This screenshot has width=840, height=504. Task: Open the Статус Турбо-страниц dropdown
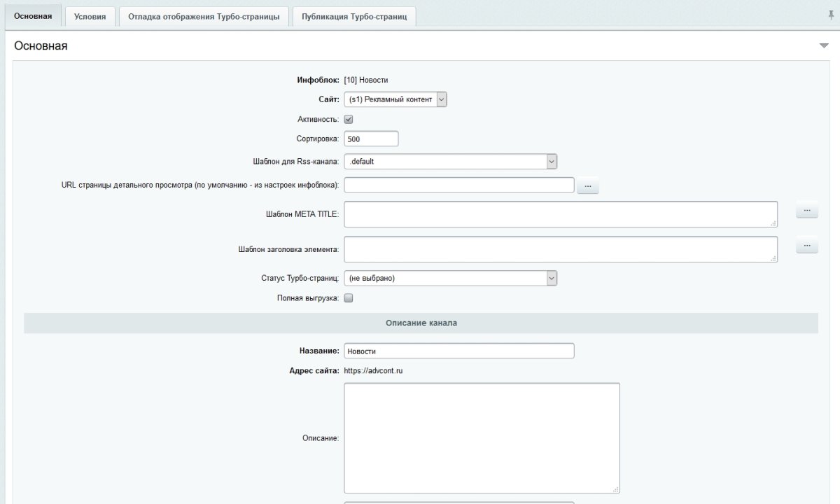pos(450,278)
